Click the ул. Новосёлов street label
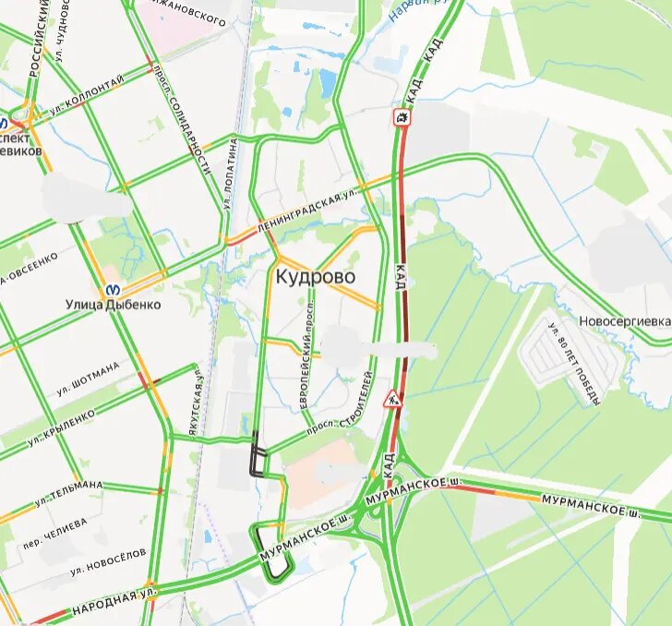The height and width of the screenshot is (626, 672). pyautogui.click(x=108, y=561)
